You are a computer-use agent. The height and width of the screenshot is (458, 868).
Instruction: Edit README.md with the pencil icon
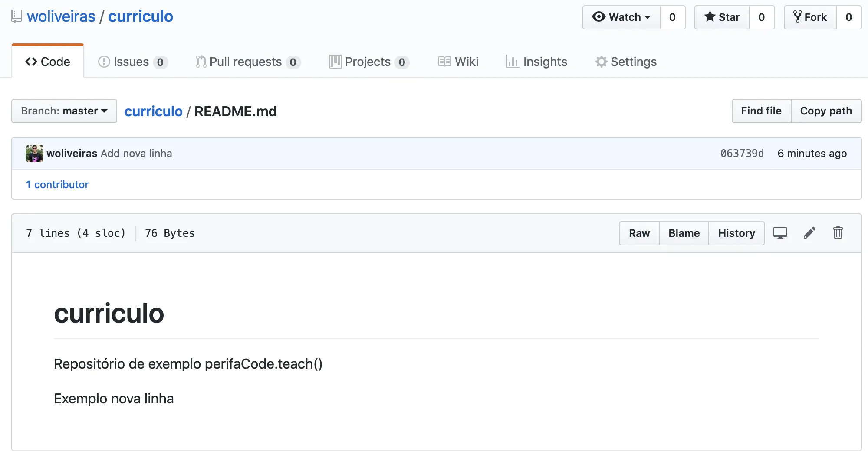coord(809,233)
